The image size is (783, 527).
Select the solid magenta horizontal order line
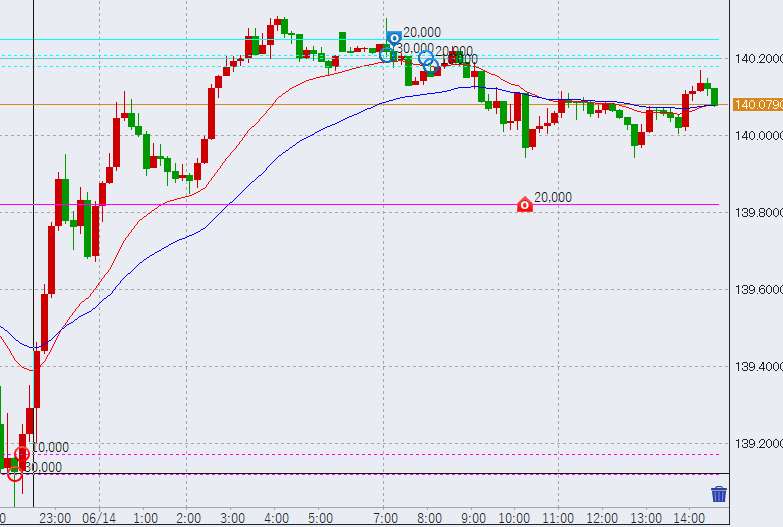click(300, 204)
